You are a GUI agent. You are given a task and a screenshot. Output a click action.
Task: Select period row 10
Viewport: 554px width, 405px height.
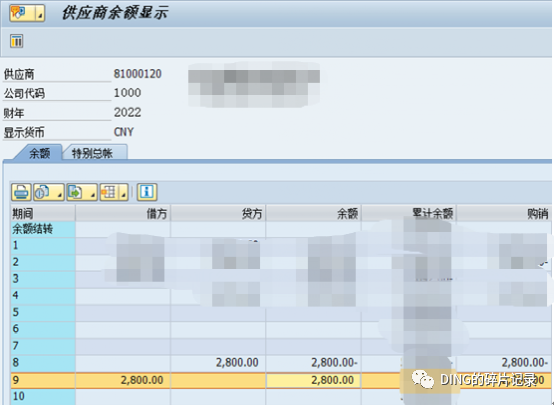pos(43,397)
